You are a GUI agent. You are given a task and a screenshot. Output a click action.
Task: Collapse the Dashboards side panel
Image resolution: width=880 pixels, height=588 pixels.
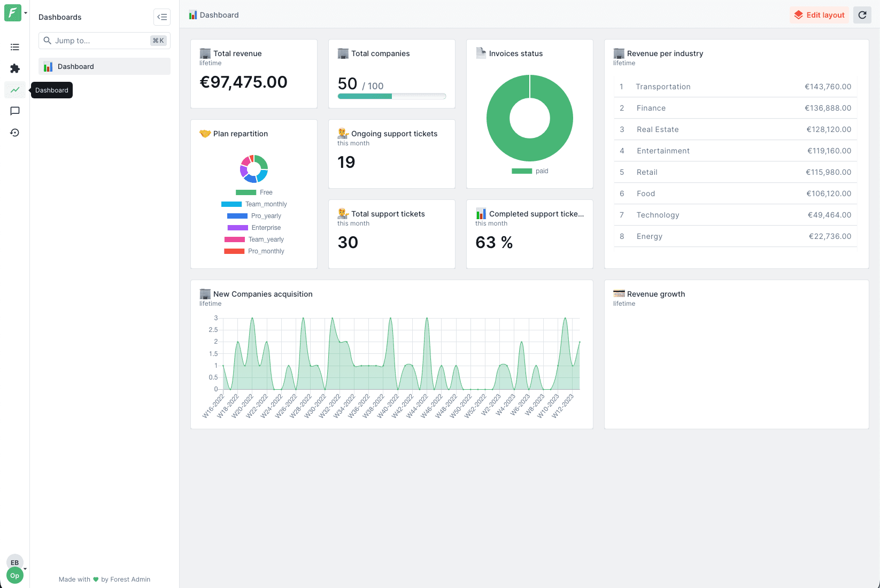click(x=162, y=17)
